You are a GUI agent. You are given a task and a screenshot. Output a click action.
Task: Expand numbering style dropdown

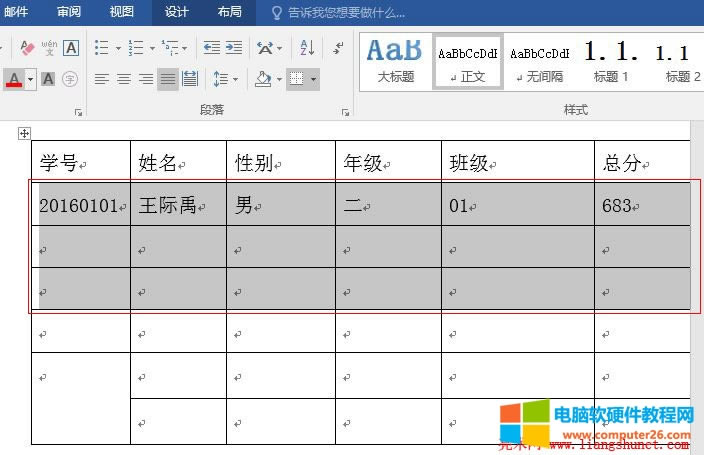152,48
